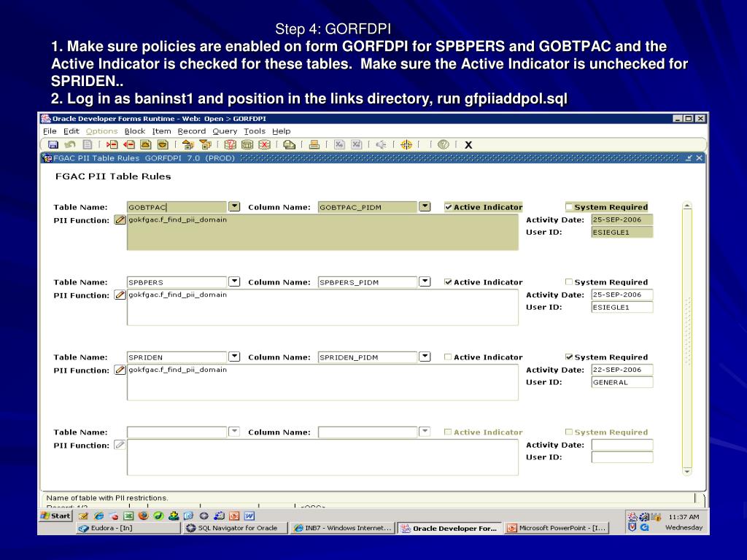Click the first Excel extract toolbar icon
The image size is (747, 560).
(x=339, y=145)
